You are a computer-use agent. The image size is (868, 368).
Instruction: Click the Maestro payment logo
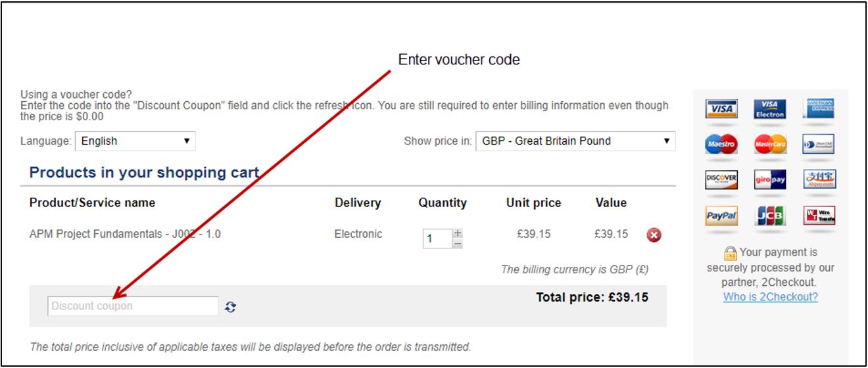721,144
